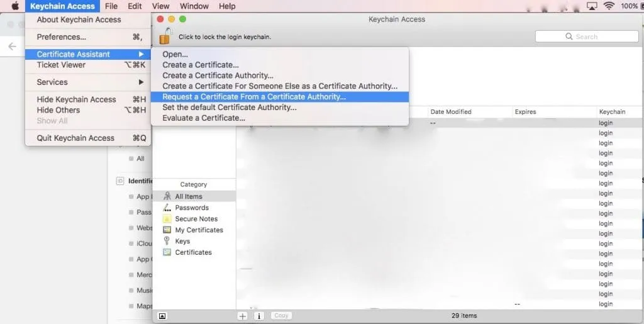Toggle the preview pane icon at bottom-left
644x324 pixels.
point(162,316)
